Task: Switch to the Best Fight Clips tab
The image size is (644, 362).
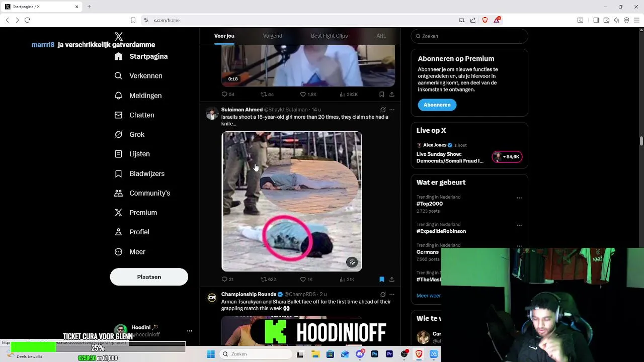Action: pyautogui.click(x=329, y=36)
